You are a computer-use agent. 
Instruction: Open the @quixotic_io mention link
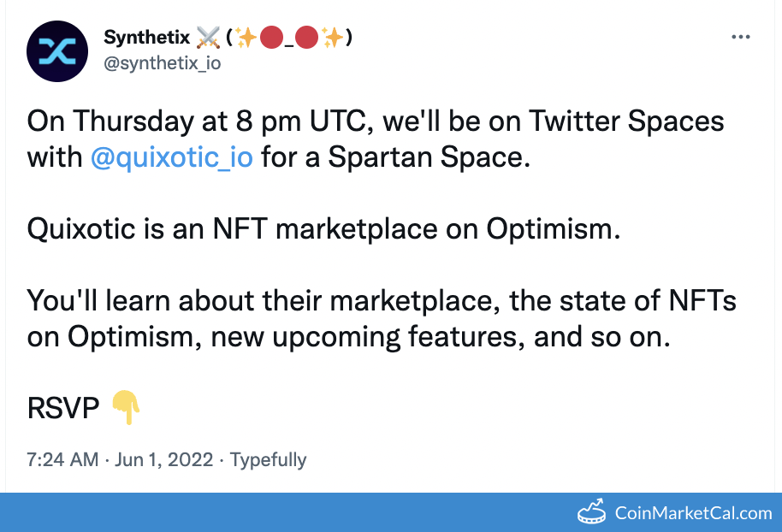171,158
